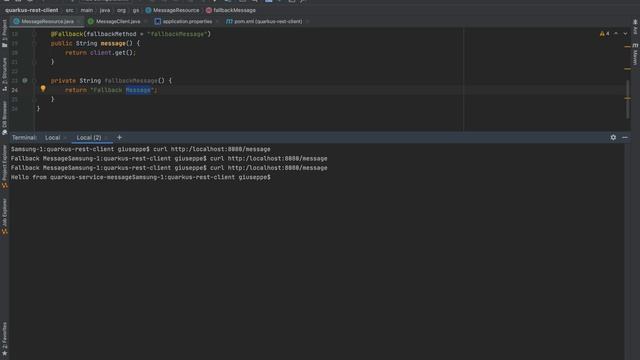Click the top warning stripe marker in error gutter
Viewport: 640px width, 360px height.
click(627, 47)
